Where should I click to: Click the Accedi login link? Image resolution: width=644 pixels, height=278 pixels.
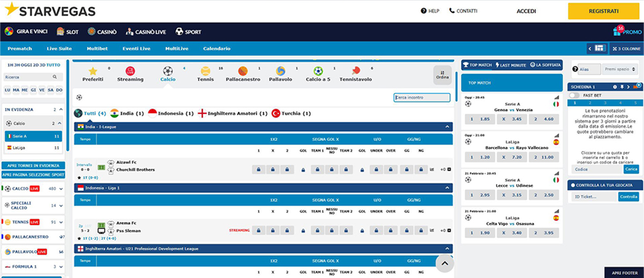(x=526, y=11)
